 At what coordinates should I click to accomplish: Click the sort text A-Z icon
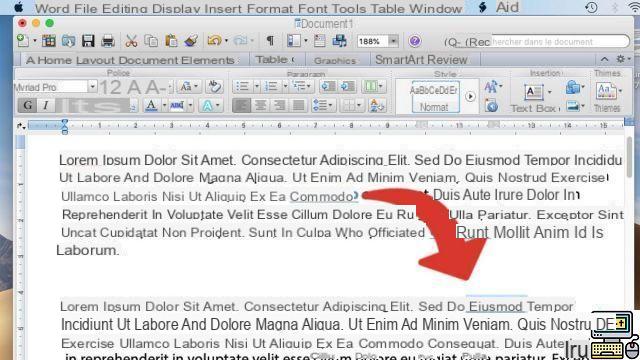(x=376, y=106)
